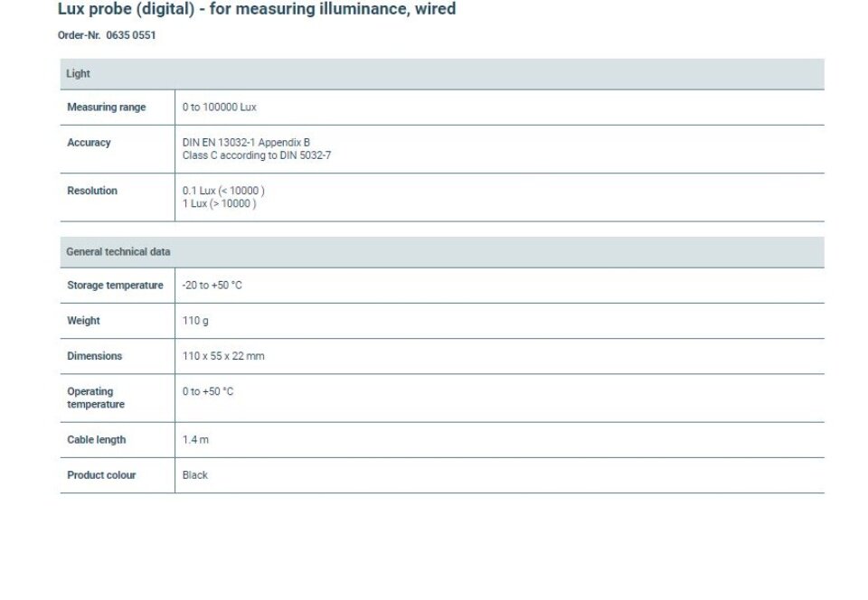Click the Operating temperature label
This screenshot has width=868, height=600.
tap(96, 398)
